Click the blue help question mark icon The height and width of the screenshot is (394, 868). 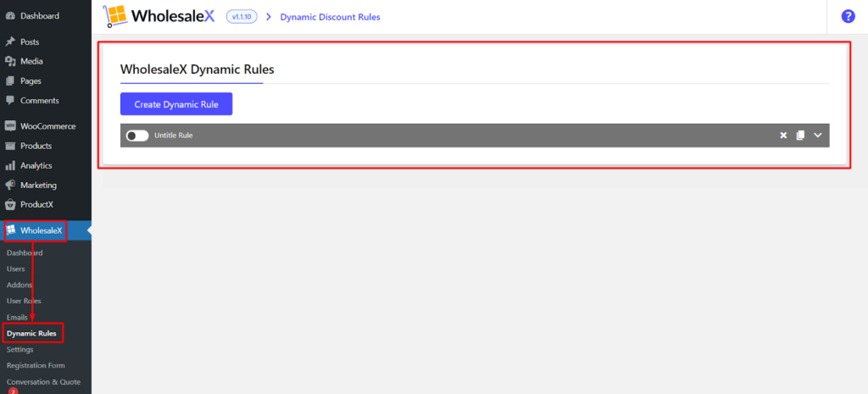pos(848,17)
